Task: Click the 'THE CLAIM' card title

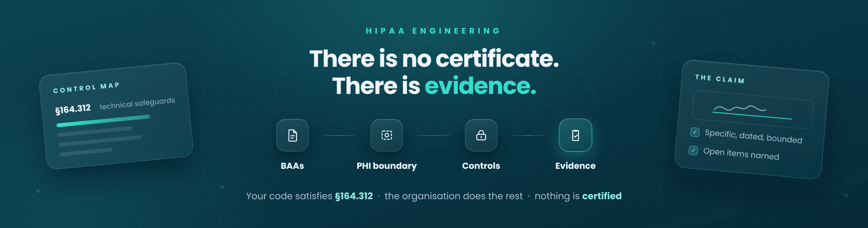Action: click(x=720, y=79)
